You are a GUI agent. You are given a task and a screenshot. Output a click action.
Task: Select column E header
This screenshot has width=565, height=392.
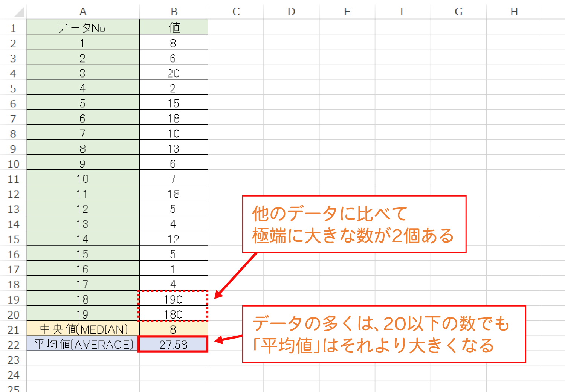coord(347,12)
